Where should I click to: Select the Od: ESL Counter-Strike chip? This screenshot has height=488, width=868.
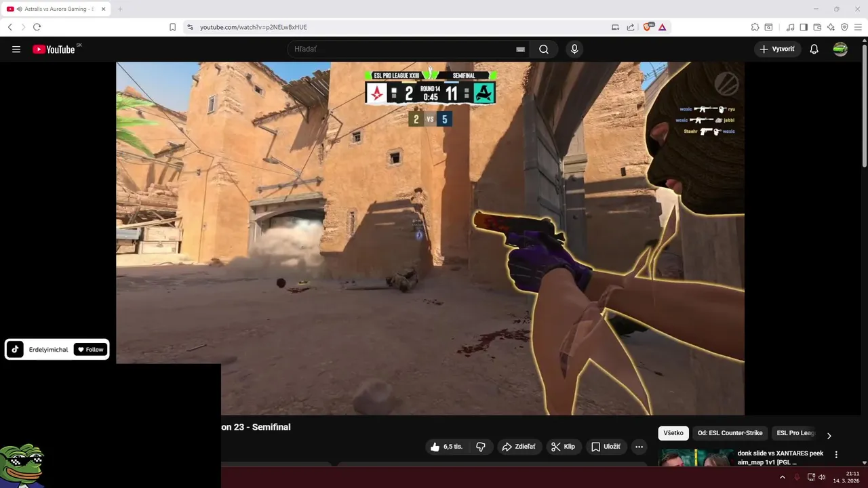pyautogui.click(x=730, y=433)
